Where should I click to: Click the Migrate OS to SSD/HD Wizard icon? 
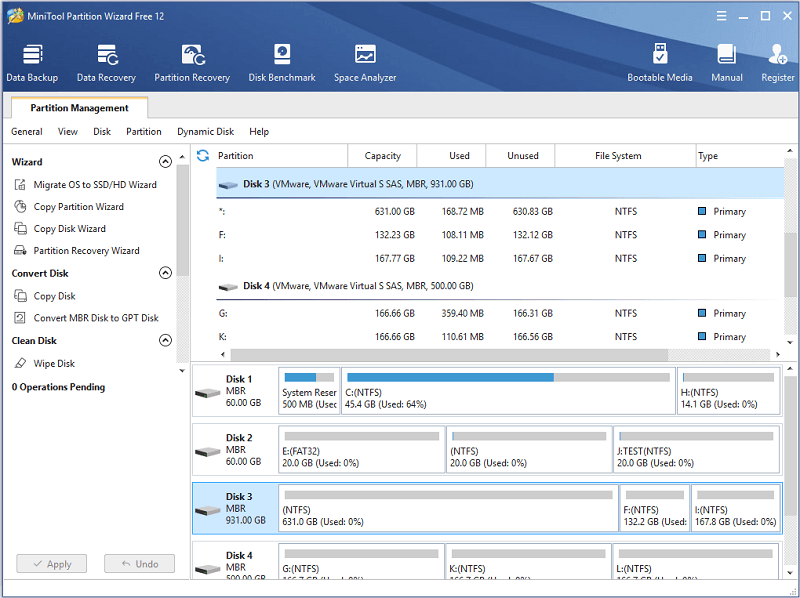(x=20, y=185)
